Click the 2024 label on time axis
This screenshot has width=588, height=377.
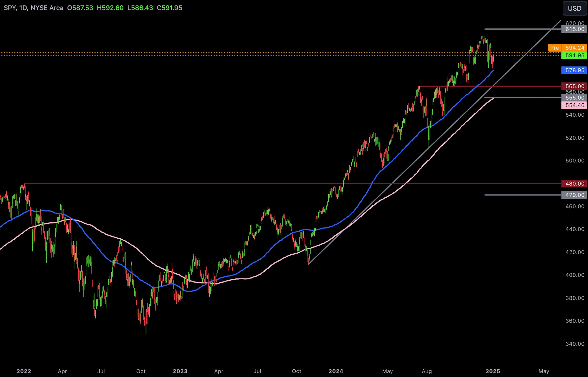click(336, 371)
